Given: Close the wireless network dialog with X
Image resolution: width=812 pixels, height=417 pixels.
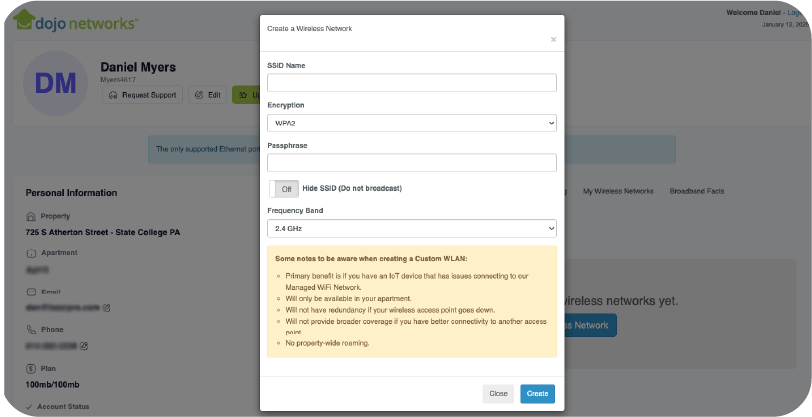Looking at the screenshot, I should 553,40.
